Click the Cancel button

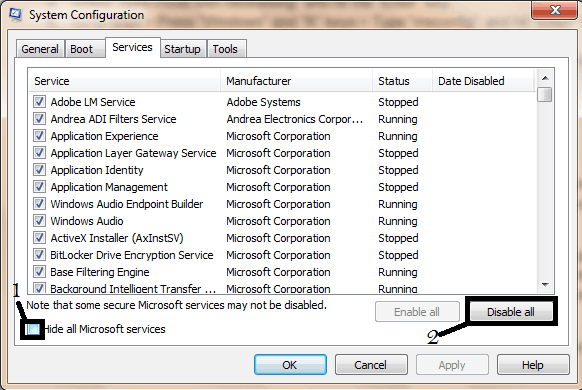point(371,365)
